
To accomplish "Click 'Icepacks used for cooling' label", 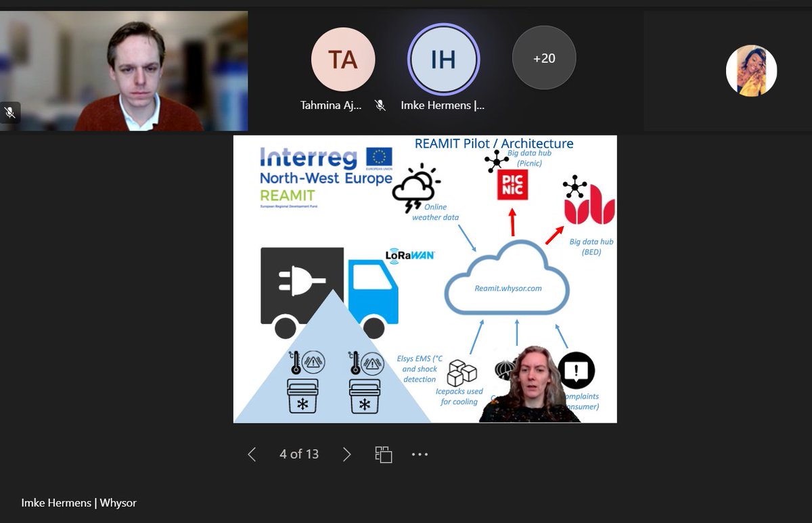I will pyautogui.click(x=459, y=396).
